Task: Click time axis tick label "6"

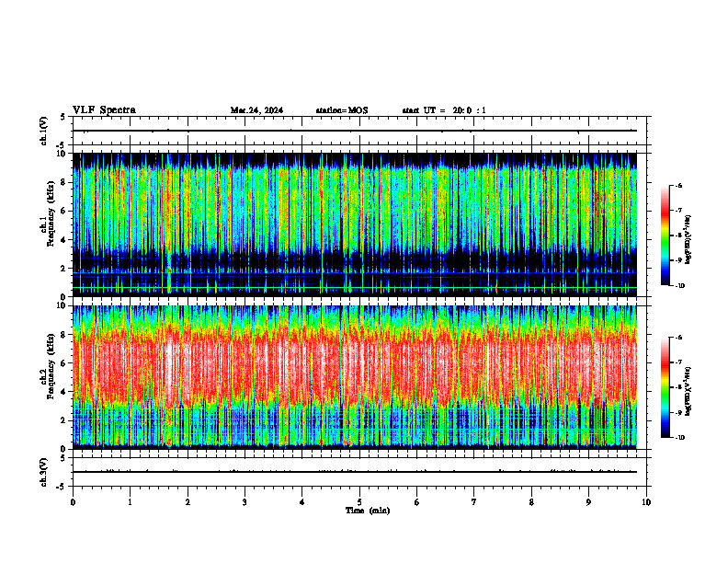Action: [x=417, y=502]
